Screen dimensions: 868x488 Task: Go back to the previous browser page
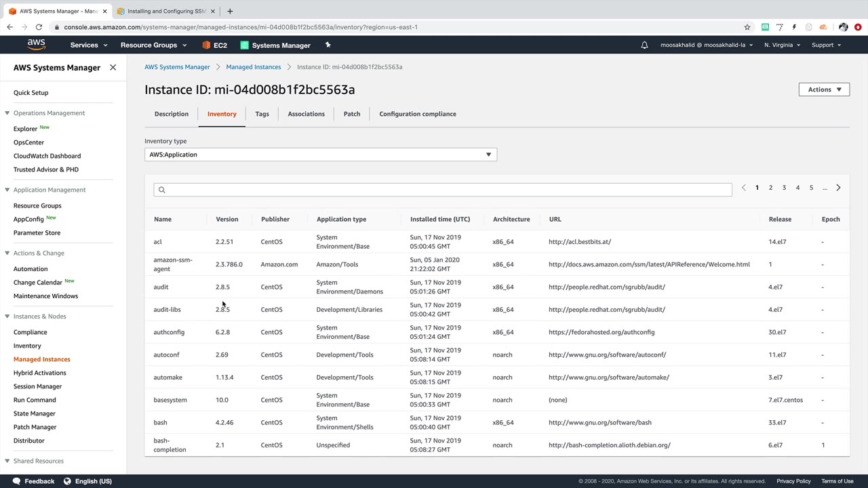tap(9, 27)
